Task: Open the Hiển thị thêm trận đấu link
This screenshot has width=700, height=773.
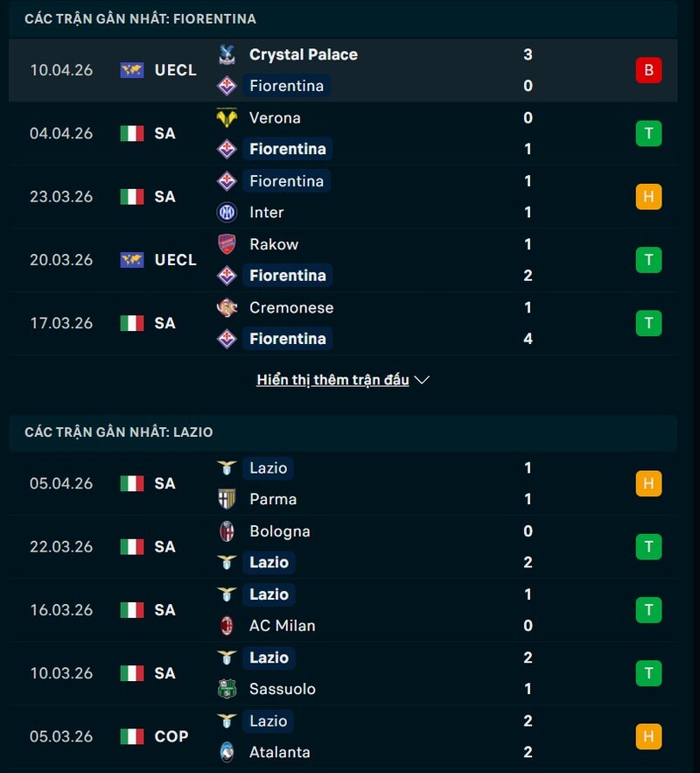Action: point(332,380)
